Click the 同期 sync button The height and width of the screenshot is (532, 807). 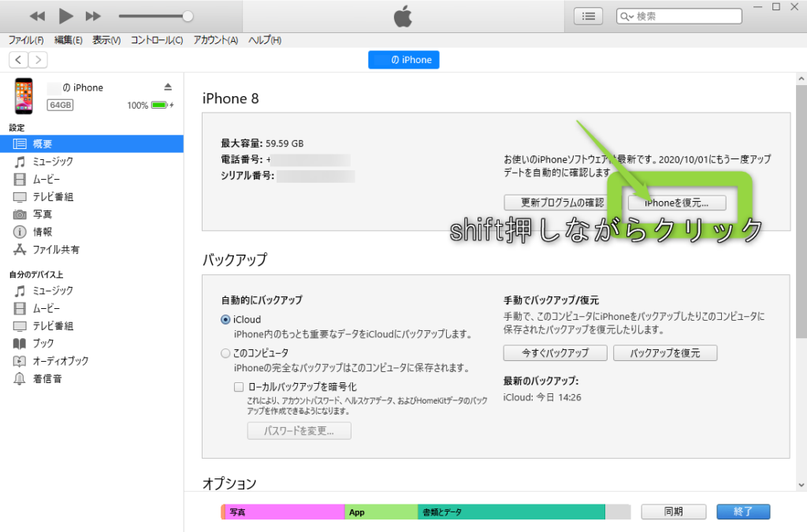674,512
